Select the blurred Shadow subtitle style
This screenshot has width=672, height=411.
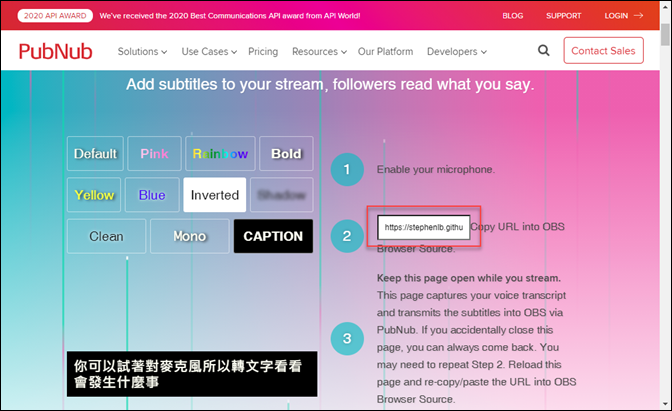[x=282, y=195]
